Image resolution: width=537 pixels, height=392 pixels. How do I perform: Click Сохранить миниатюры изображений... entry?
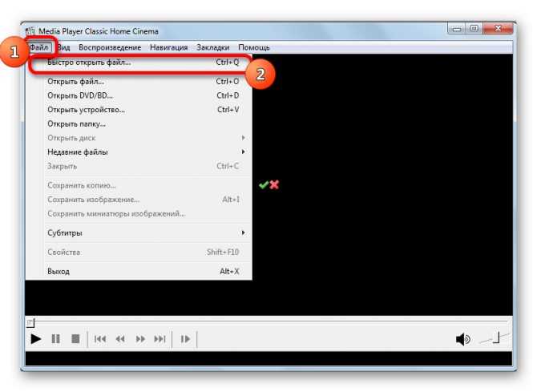tap(139, 214)
